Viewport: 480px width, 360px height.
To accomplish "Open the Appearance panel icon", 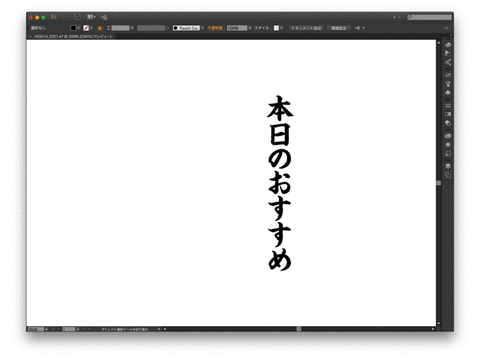I will coord(448,145).
